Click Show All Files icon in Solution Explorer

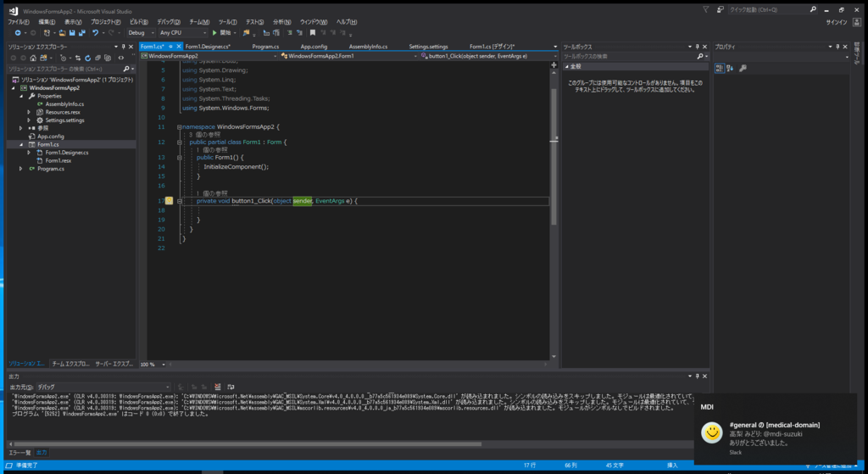(108, 59)
